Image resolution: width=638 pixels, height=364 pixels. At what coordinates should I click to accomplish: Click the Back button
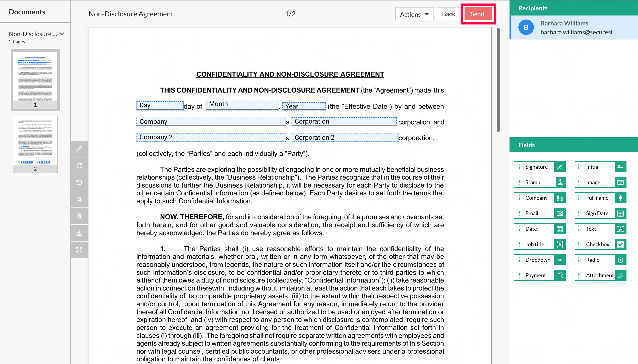448,14
